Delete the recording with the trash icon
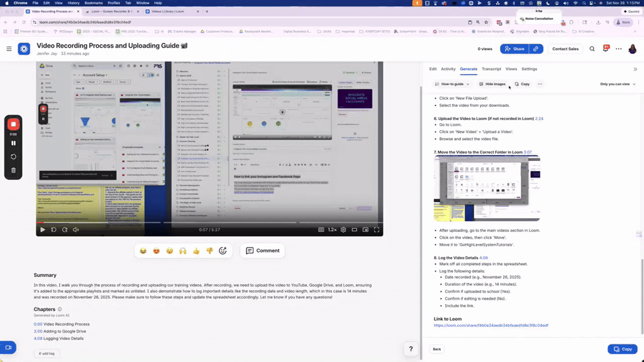Image resolution: width=644 pixels, height=362 pixels. pyautogui.click(x=13, y=170)
